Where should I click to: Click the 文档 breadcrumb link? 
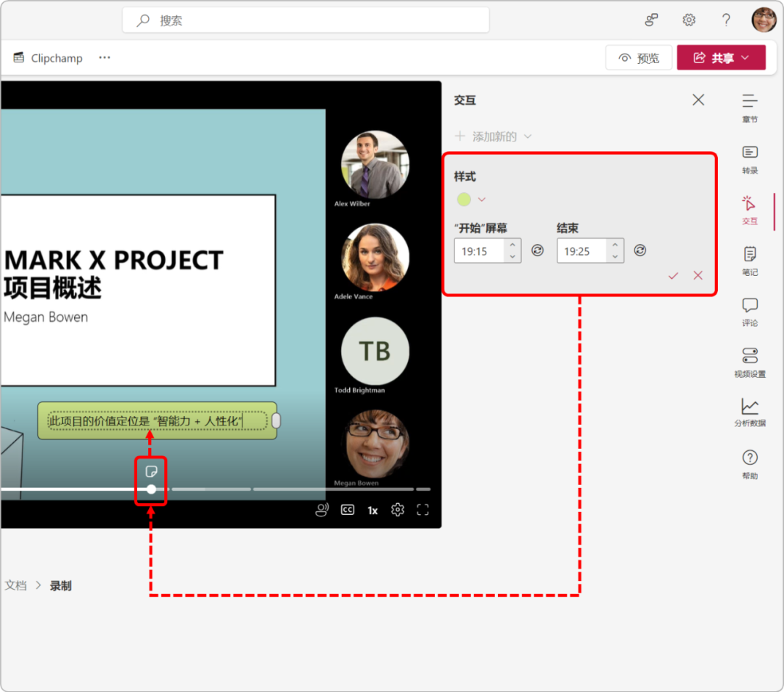[15, 585]
